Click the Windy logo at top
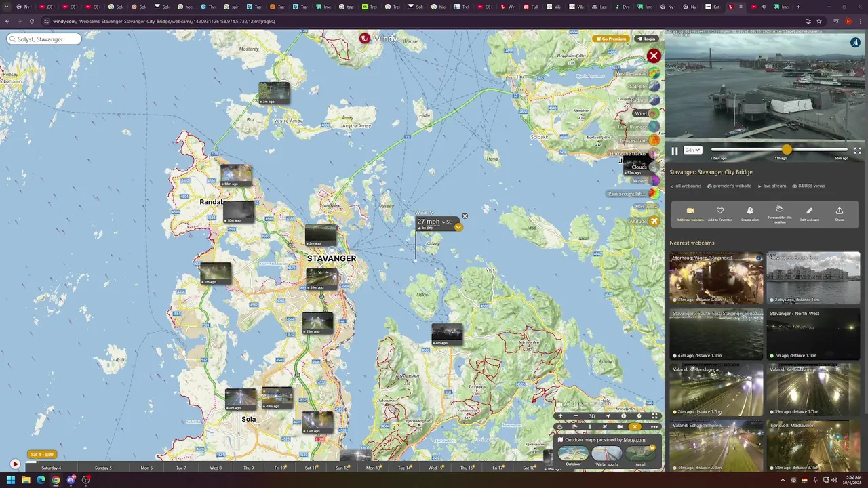The image size is (868, 488). point(378,39)
